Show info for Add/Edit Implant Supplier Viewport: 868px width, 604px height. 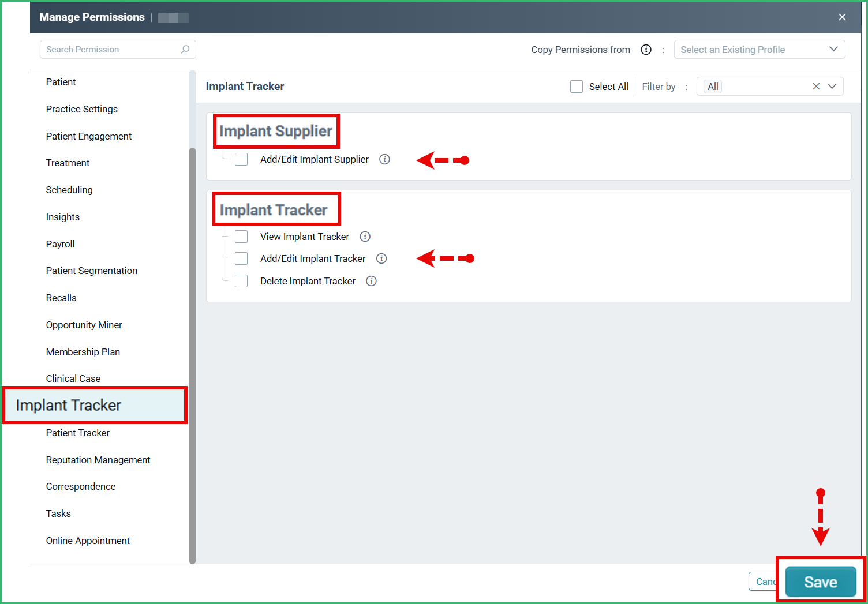(x=384, y=159)
